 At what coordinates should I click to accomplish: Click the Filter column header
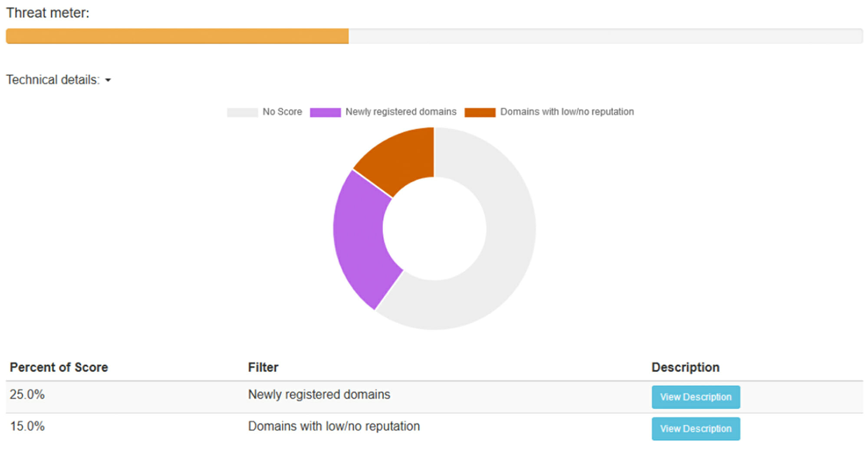pyautogui.click(x=263, y=368)
